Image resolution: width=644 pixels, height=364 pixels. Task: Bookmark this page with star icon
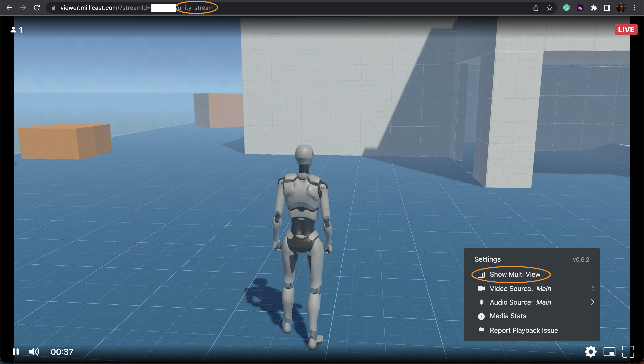click(x=549, y=8)
